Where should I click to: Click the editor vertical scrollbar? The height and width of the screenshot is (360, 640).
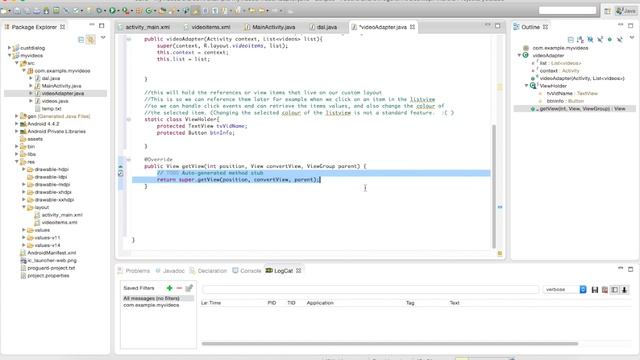tap(494, 186)
